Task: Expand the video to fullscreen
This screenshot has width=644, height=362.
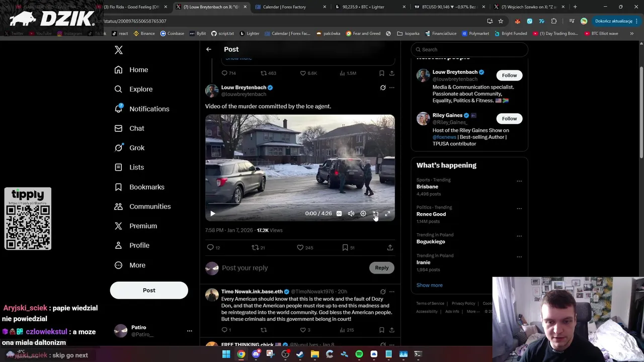Action: (x=387, y=214)
